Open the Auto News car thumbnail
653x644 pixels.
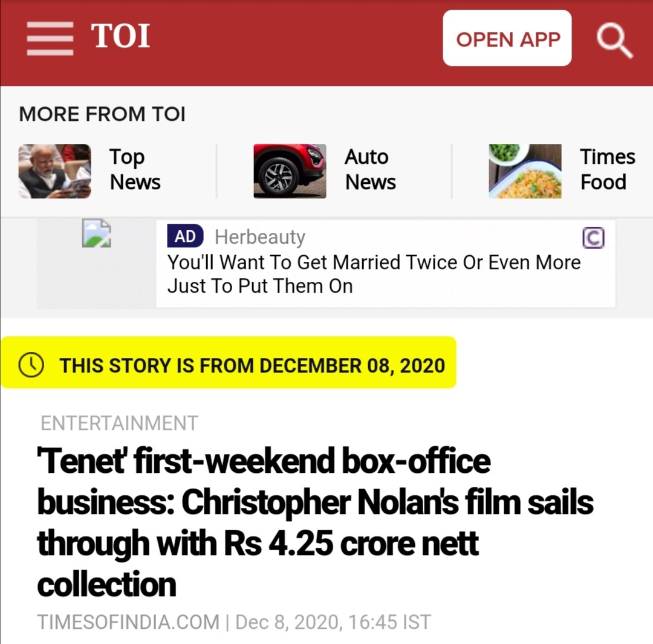[x=290, y=171]
